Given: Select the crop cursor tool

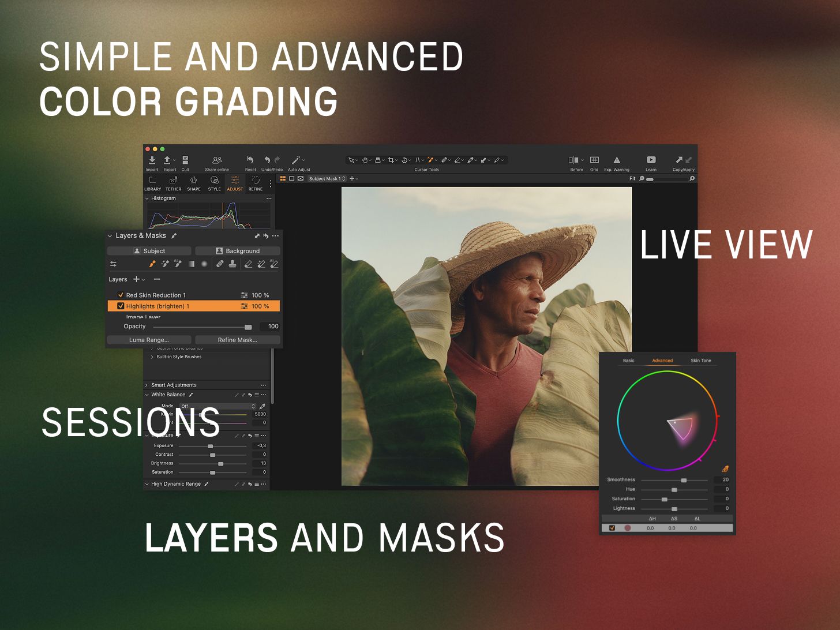Looking at the screenshot, I should (x=391, y=160).
